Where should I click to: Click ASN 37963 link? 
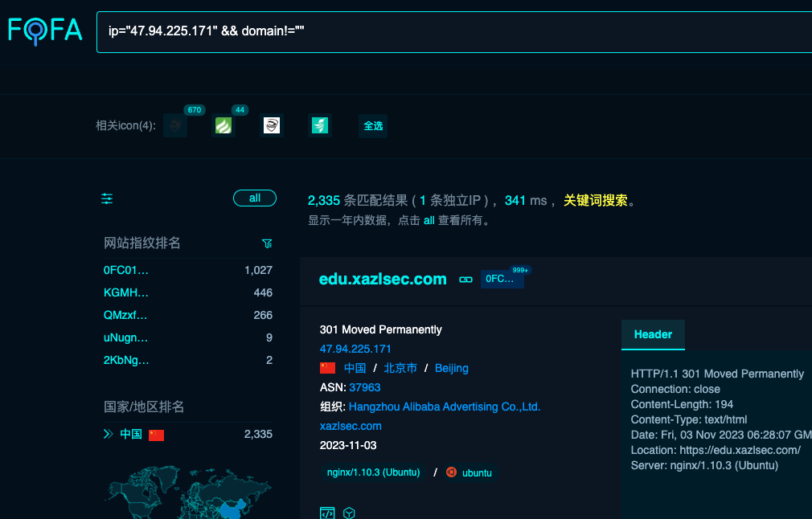[364, 387]
